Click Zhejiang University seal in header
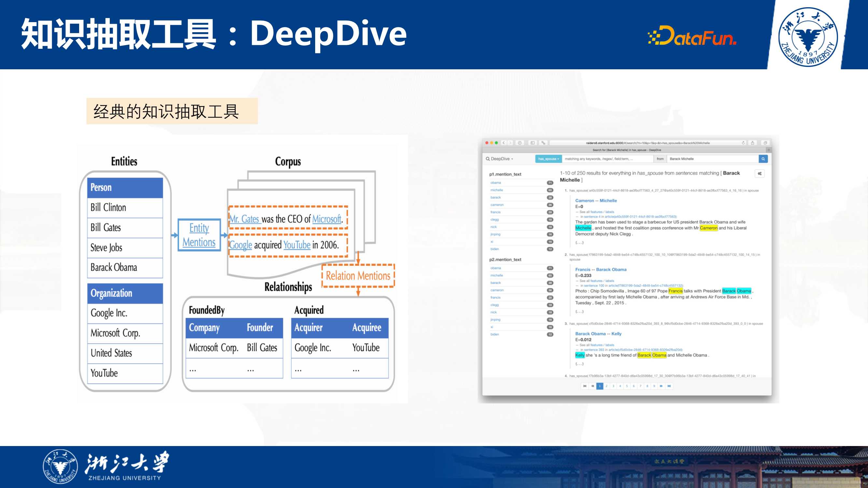868x488 pixels. point(808,37)
